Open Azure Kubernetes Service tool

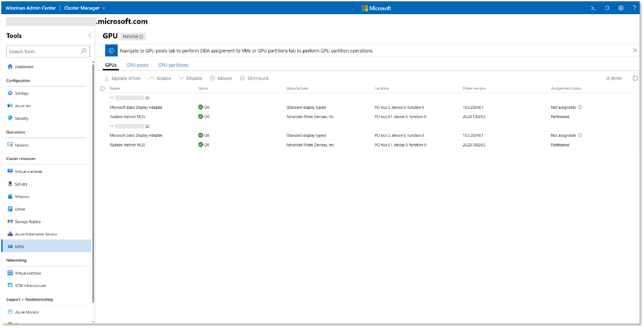point(36,234)
